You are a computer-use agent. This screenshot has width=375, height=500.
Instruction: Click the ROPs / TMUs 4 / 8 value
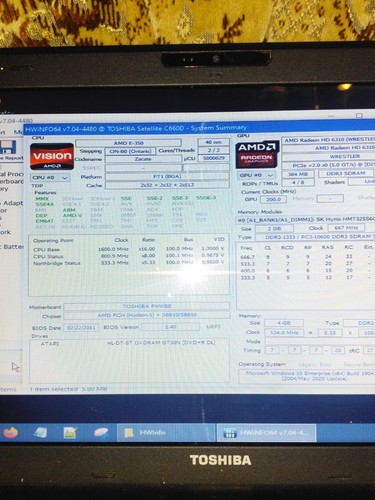(298, 182)
